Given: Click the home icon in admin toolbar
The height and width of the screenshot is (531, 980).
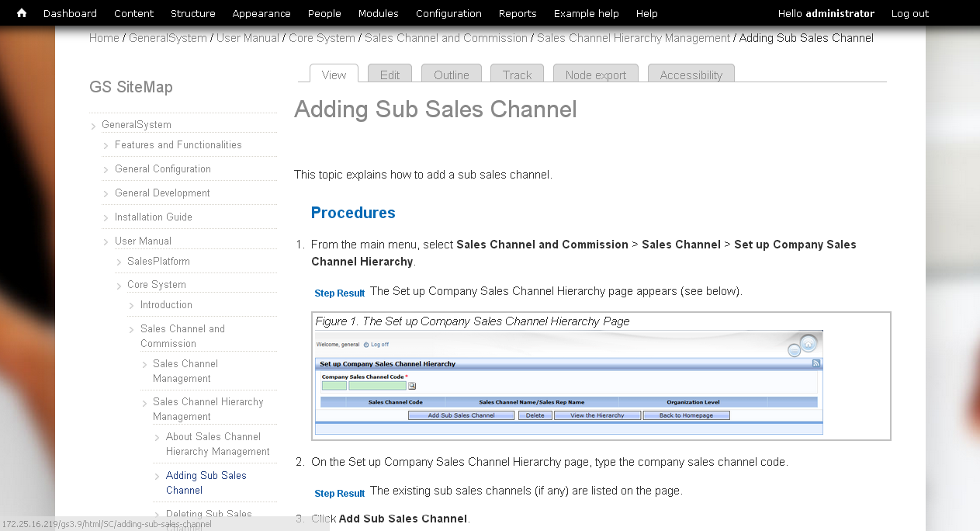Looking at the screenshot, I should (22, 13).
